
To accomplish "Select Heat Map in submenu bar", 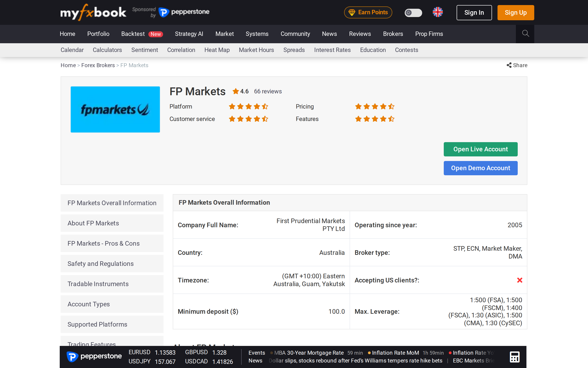I will click(x=217, y=50).
